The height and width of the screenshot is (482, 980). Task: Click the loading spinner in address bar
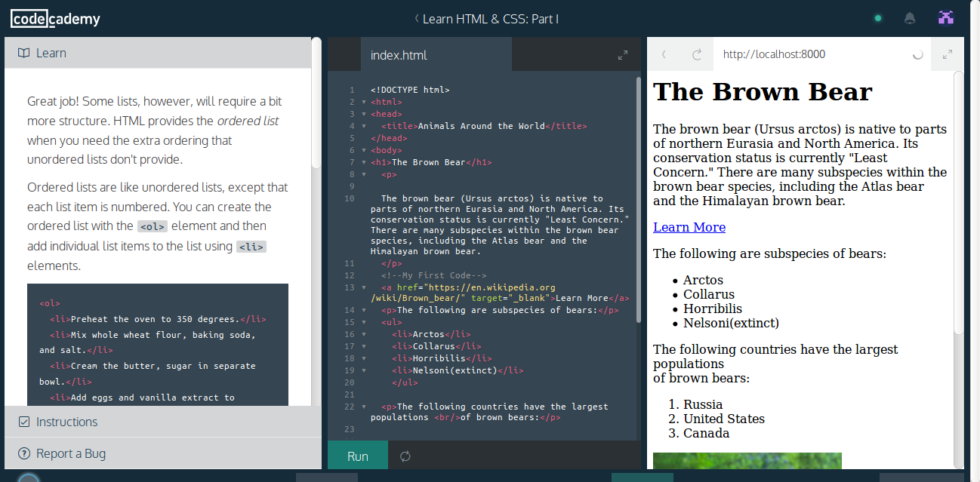[918, 54]
